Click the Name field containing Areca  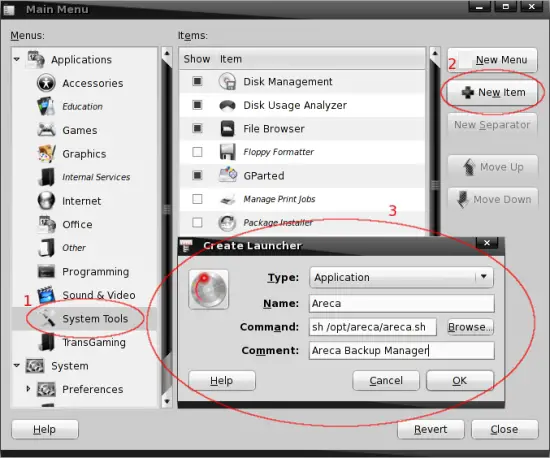coord(402,303)
